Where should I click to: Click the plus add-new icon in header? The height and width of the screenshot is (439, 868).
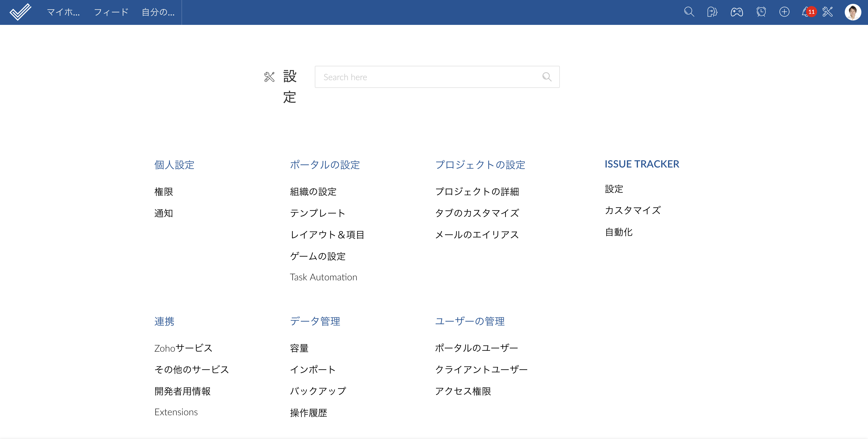tap(784, 12)
